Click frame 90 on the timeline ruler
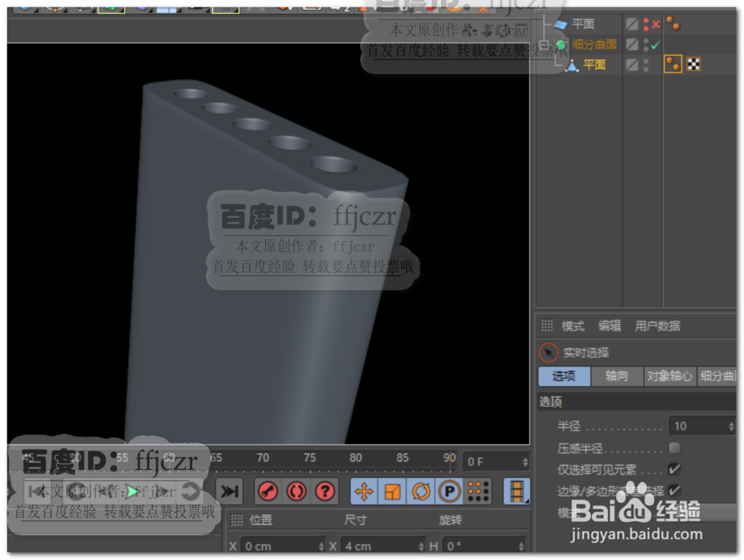The height and width of the screenshot is (560, 744). (449, 458)
